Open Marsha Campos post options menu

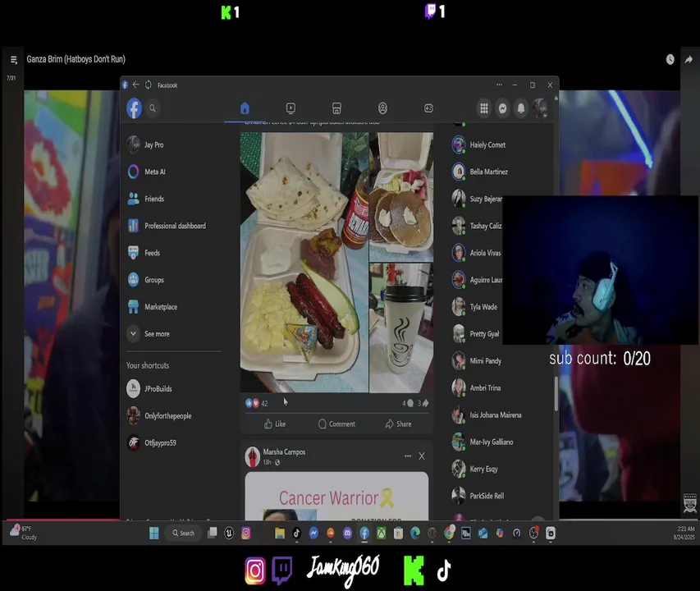[408, 456]
